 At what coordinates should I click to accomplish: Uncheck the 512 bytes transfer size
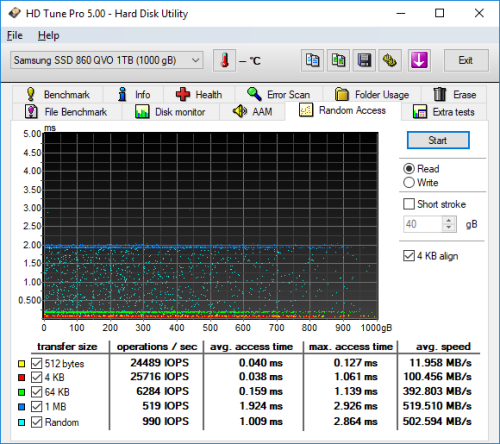[36, 363]
